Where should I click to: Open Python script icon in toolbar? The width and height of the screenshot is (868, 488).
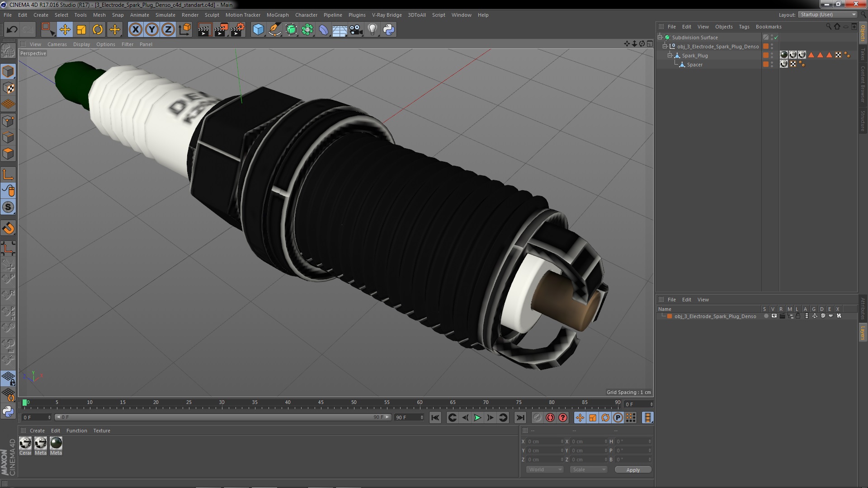(x=389, y=30)
